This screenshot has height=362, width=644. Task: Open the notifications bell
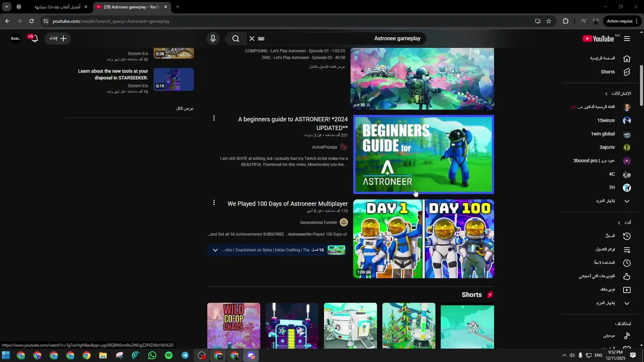click(34, 38)
